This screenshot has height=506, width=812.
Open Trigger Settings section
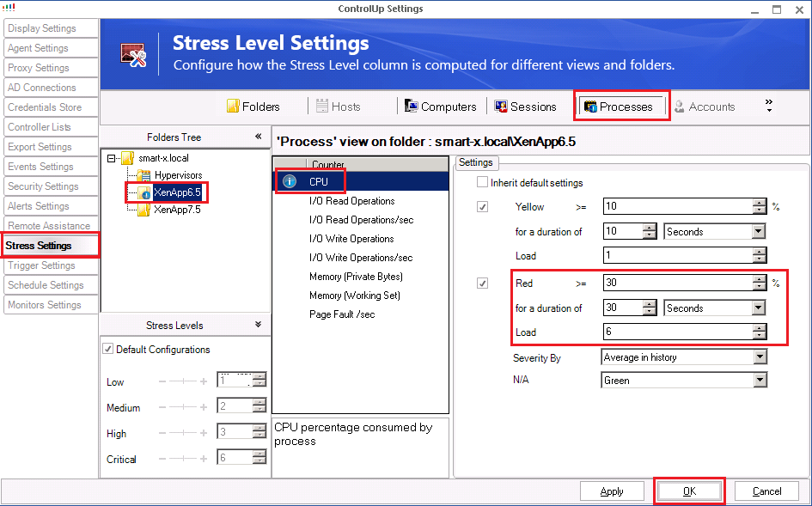(x=51, y=265)
